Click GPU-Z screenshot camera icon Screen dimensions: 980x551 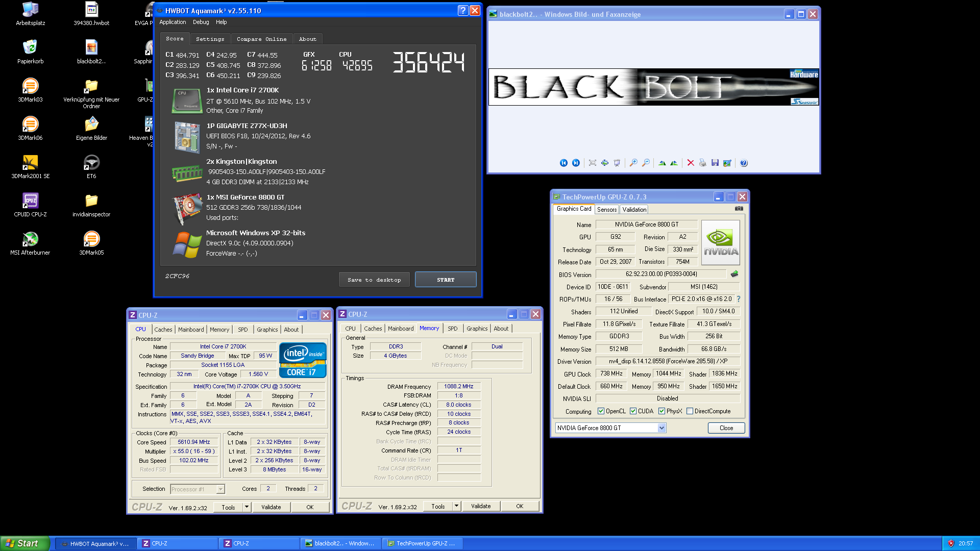[739, 209]
